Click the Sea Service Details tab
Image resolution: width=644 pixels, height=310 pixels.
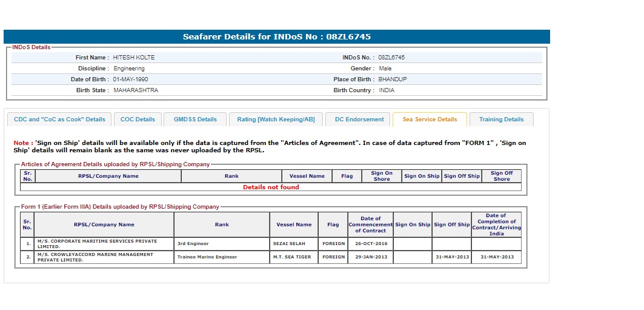pos(430,120)
